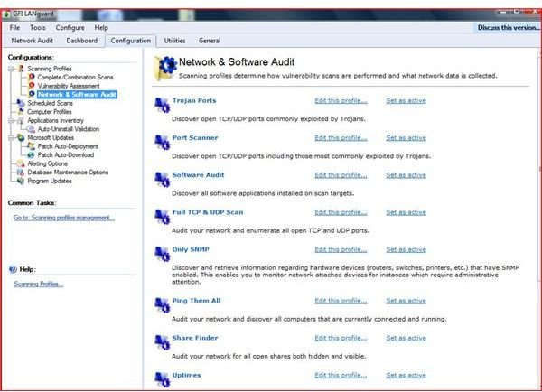542x392 pixels.
Task: Edit the Full TCP & UDP Scan profile
Action: (341, 212)
